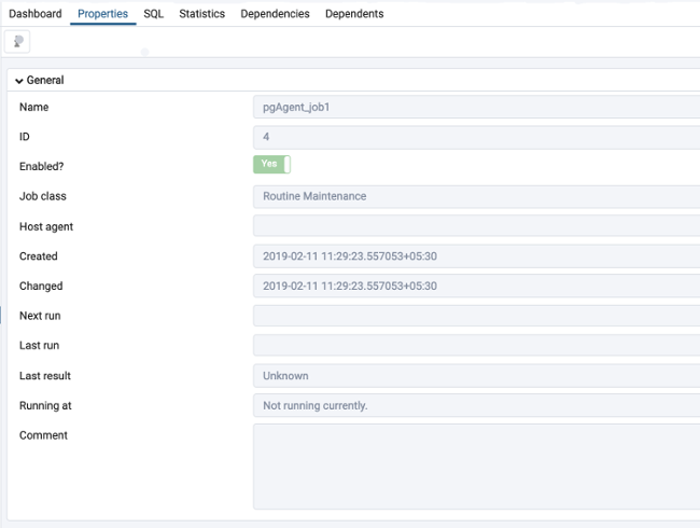Click the empty Host agent field
The image size is (700, 528).
click(476, 227)
